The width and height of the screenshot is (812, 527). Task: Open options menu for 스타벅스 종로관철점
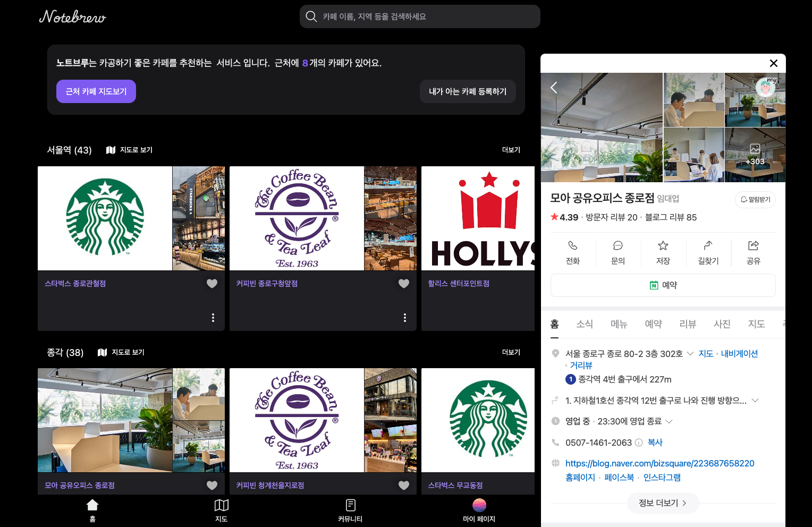[213, 318]
